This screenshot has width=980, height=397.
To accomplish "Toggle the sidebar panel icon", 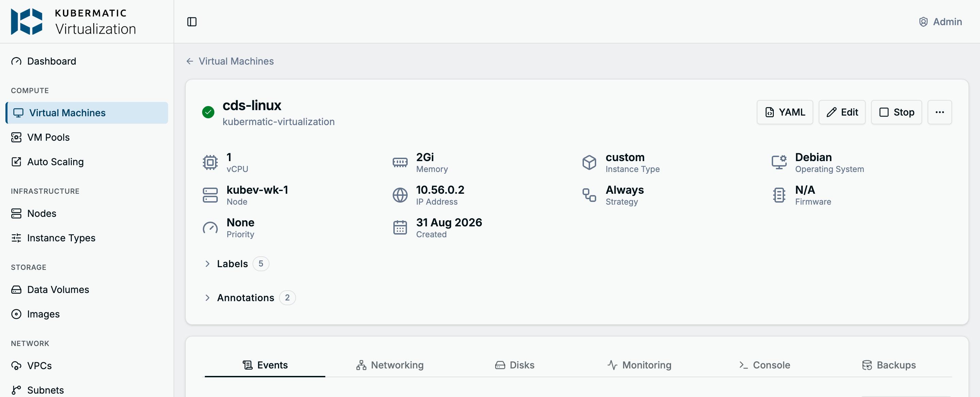I will (192, 22).
